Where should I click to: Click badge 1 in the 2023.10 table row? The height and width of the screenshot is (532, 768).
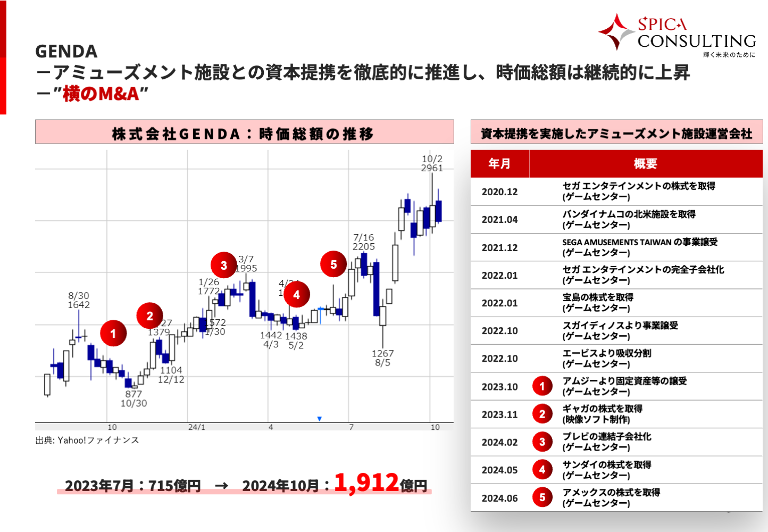coord(542,386)
